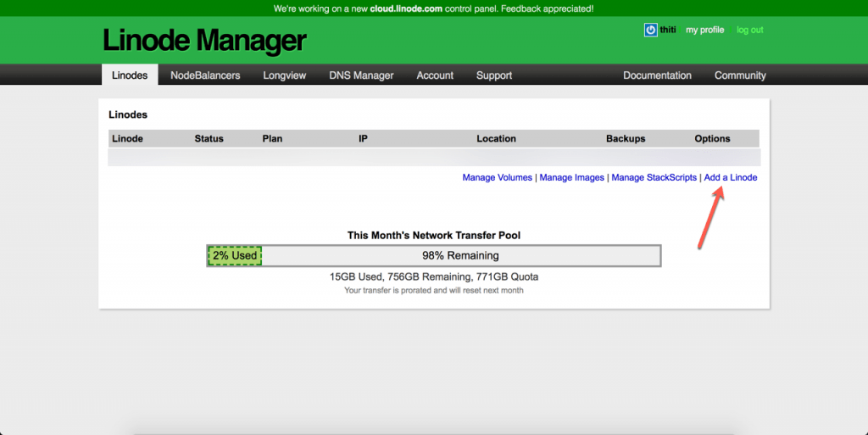Click the Linode Manager logo
The height and width of the screenshot is (435, 868).
(204, 41)
